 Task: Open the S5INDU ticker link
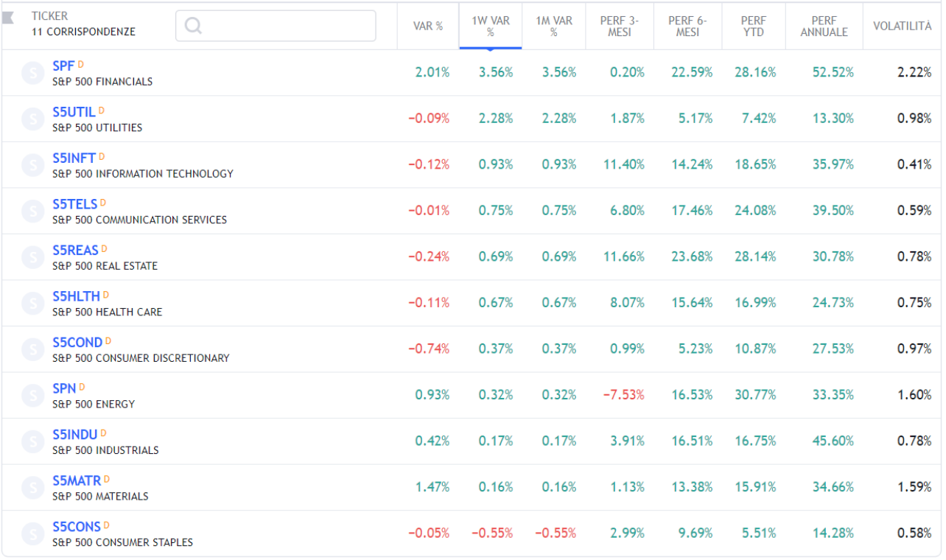coord(74,435)
